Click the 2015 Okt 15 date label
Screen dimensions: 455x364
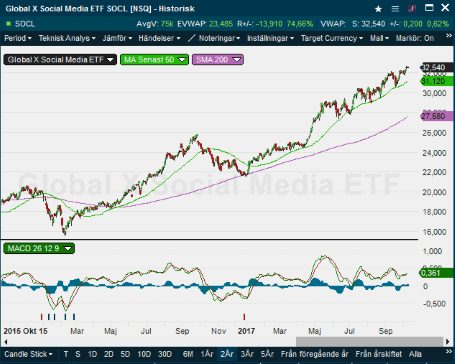coord(25,331)
